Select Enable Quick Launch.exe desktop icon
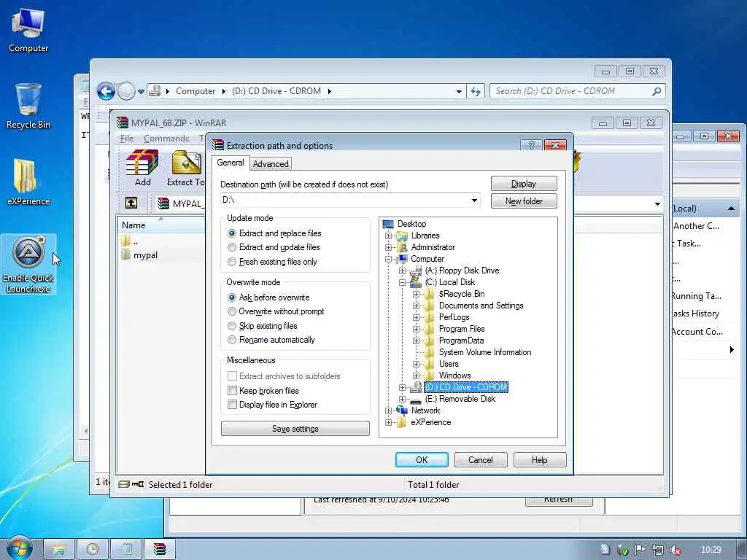This screenshot has height=560, width=747. pyautogui.click(x=28, y=264)
